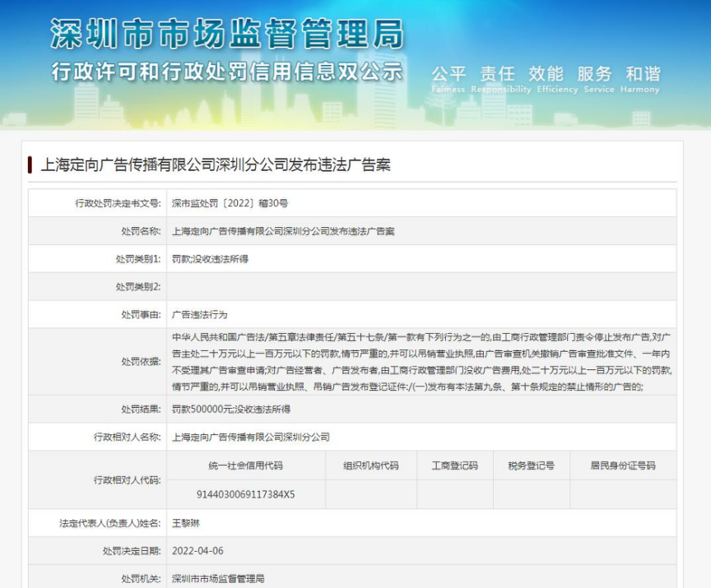Screen dimensions: 711x588
Task: Click the 深圳市市场监督管理局 banner title
Action: (227, 33)
